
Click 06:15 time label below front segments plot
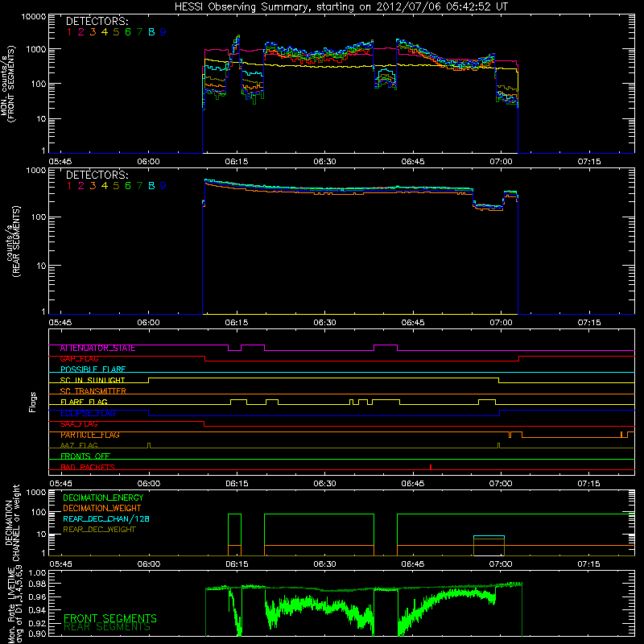point(237,162)
